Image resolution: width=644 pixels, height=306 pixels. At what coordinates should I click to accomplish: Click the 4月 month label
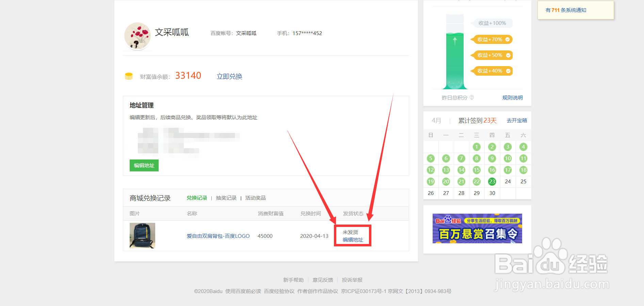[436, 121]
